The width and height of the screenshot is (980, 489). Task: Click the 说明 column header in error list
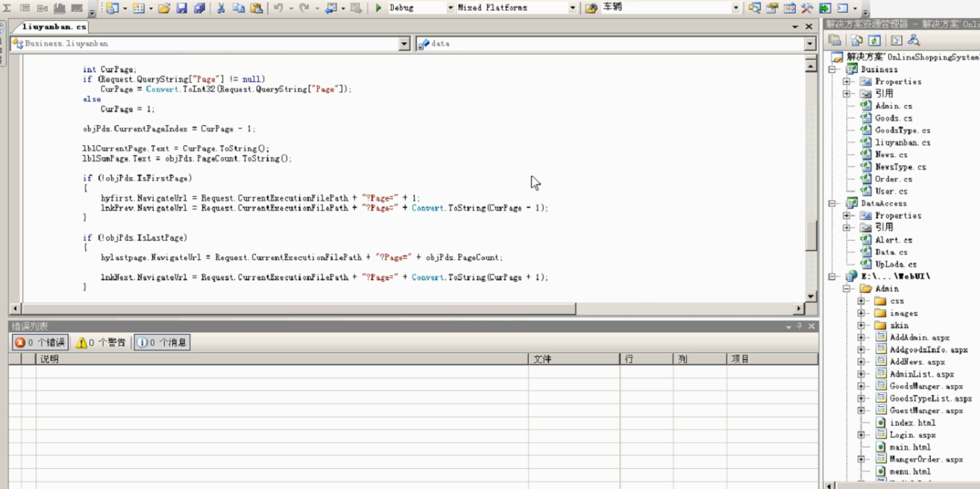282,359
